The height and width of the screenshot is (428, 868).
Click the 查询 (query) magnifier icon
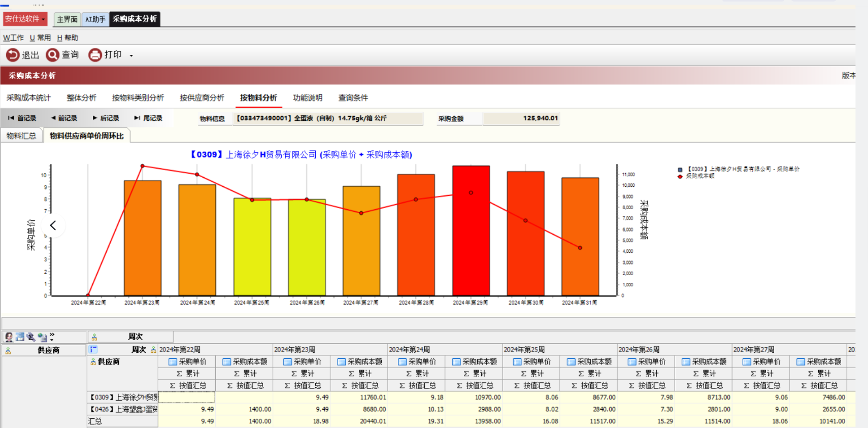coord(52,55)
